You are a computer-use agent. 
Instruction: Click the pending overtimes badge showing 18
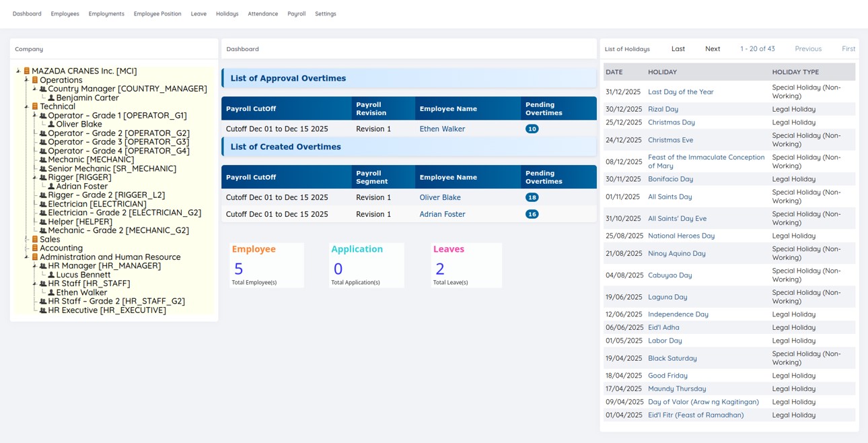pyautogui.click(x=532, y=198)
